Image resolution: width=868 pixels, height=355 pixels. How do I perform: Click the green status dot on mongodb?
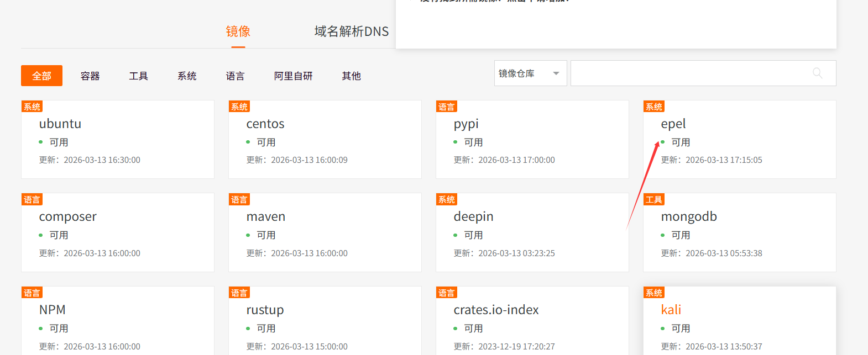point(663,235)
